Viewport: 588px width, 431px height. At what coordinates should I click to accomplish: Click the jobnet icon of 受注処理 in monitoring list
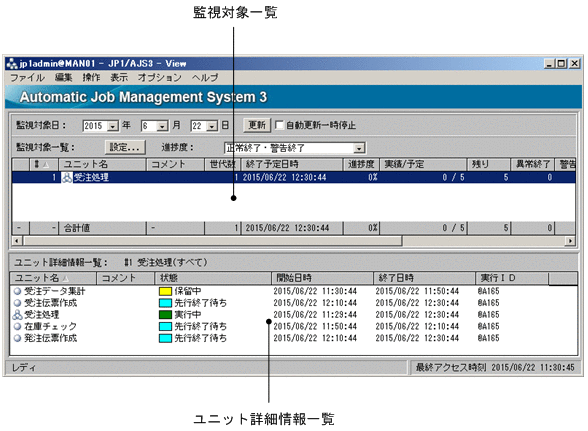tap(67, 177)
